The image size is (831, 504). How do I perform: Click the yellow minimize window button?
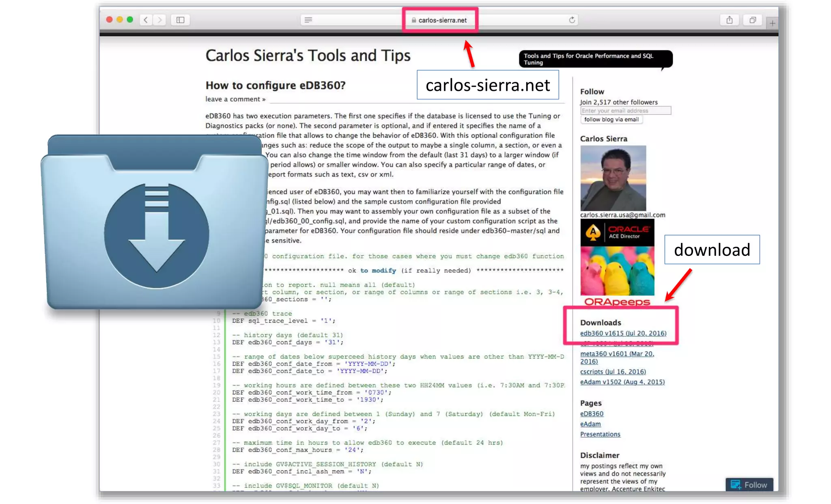pos(120,19)
